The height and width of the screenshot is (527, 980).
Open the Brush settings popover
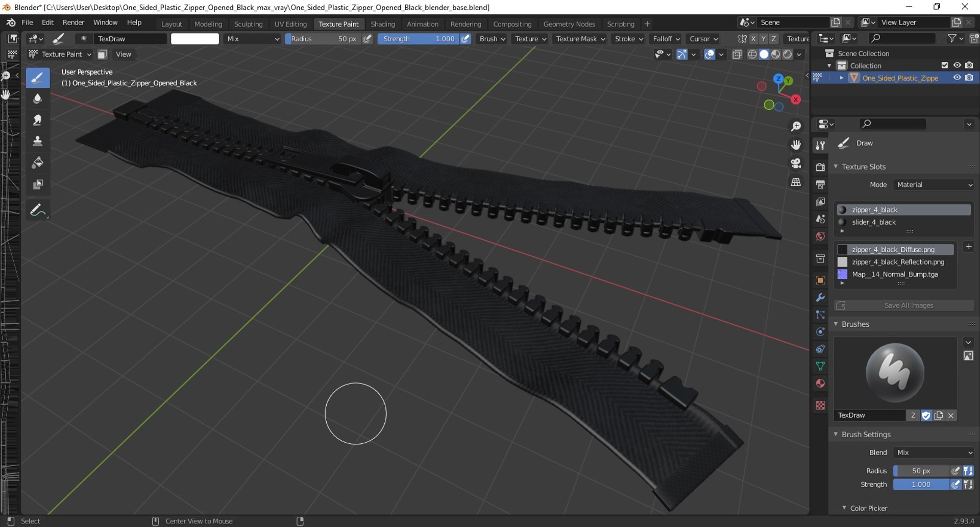point(492,39)
